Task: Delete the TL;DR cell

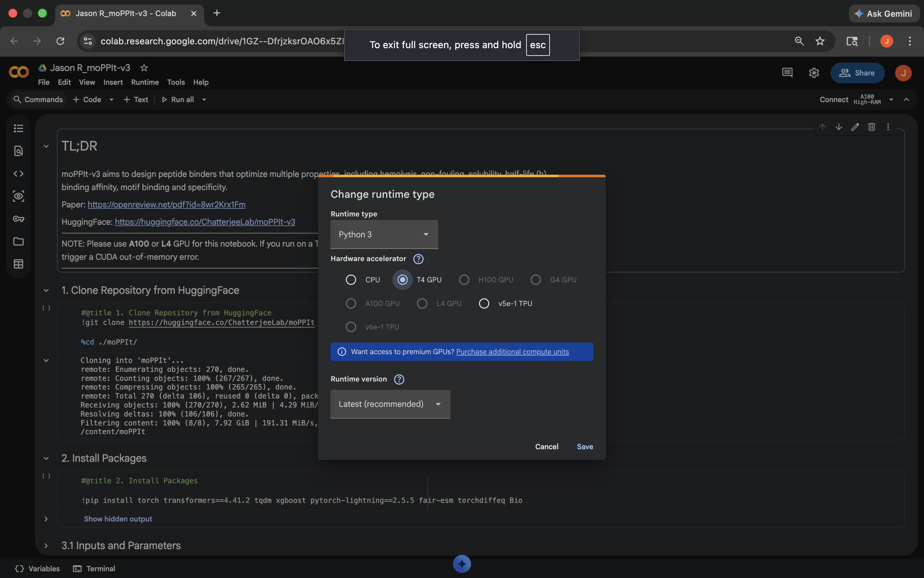Action: point(872,127)
